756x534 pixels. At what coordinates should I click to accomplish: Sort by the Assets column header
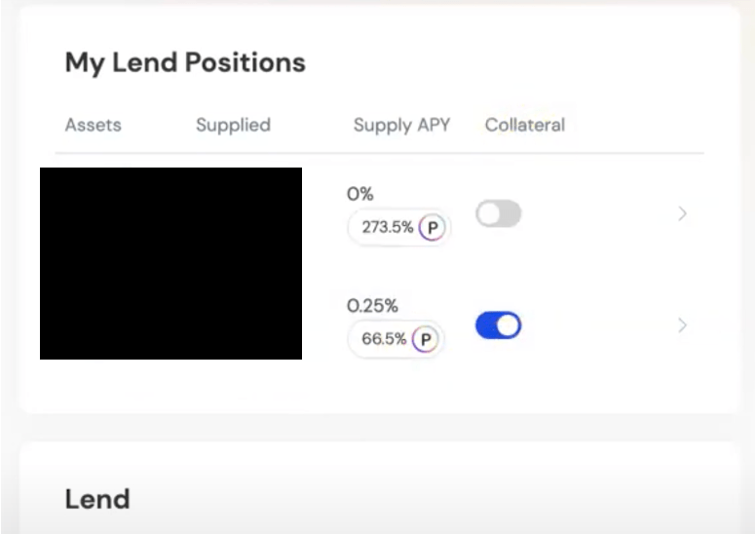(x=93, y=125)
